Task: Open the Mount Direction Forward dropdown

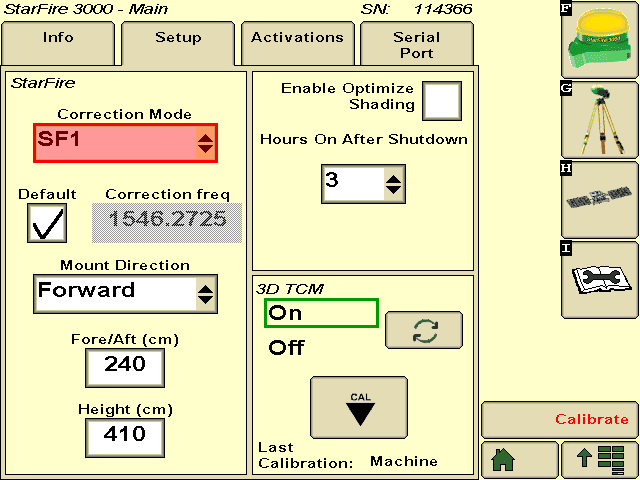Action: [125, 294]
